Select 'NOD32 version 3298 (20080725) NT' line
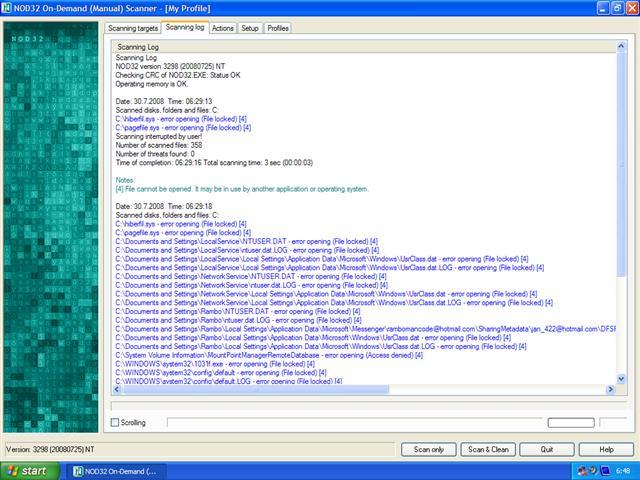This screenshot has height=480, width=640. 170,66
